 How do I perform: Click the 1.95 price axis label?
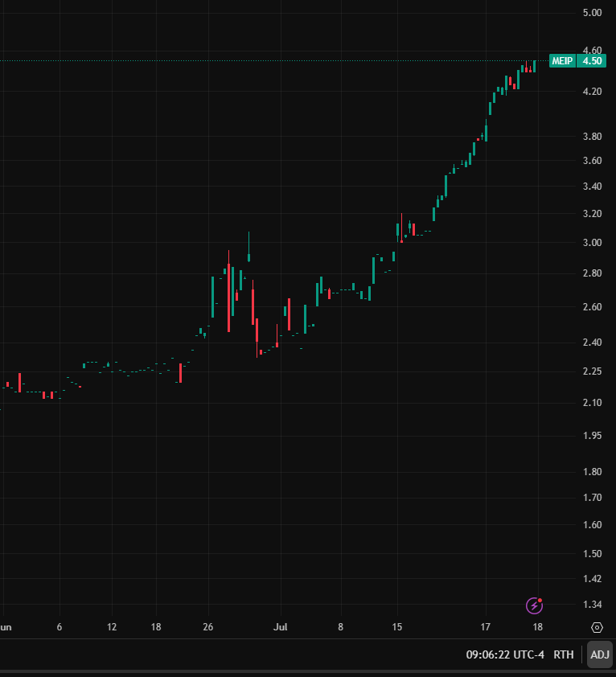click(592, 436)
